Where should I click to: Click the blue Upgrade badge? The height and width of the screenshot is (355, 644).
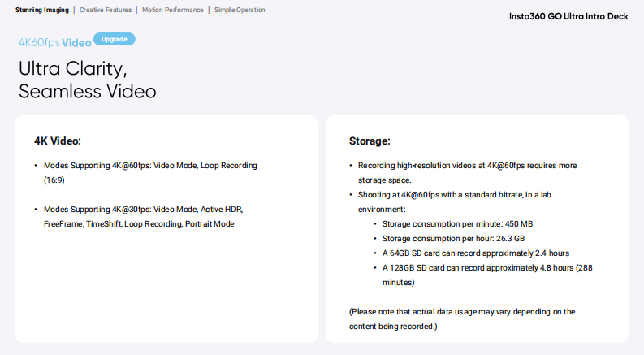point(115,39)
